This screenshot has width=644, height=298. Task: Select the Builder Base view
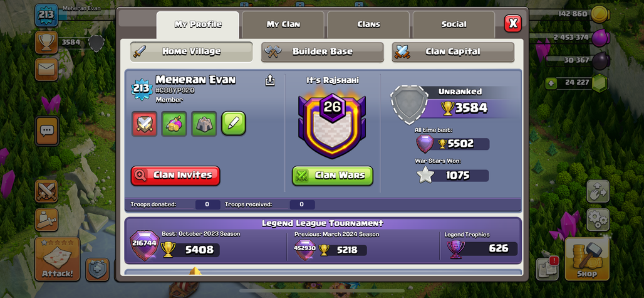coord(323,52)
